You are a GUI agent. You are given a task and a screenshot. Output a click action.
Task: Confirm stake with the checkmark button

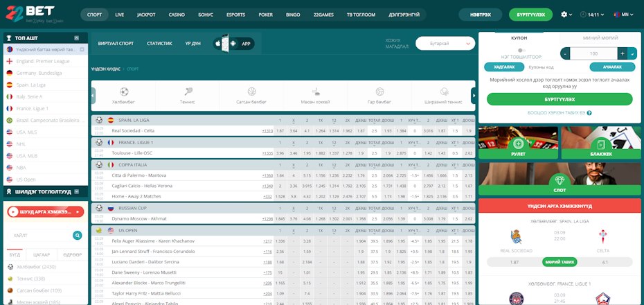[x=633, y=53]
